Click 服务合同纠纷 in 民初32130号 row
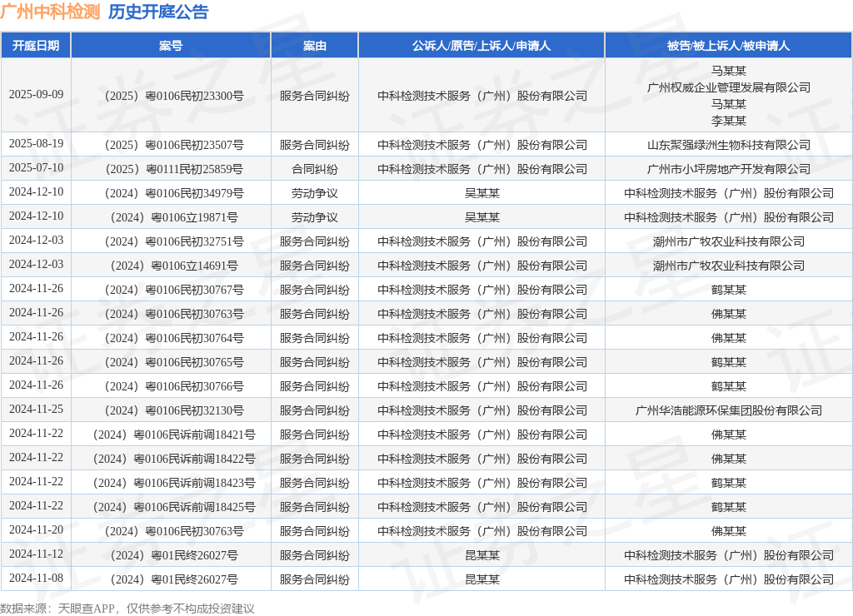Screen dimensions: 853x616 [x=314, y=410]
